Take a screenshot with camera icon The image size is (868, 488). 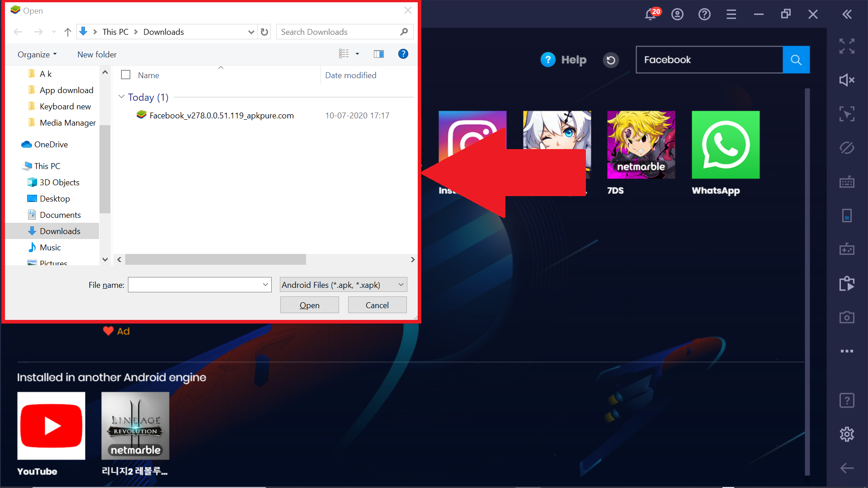(847, 317)
